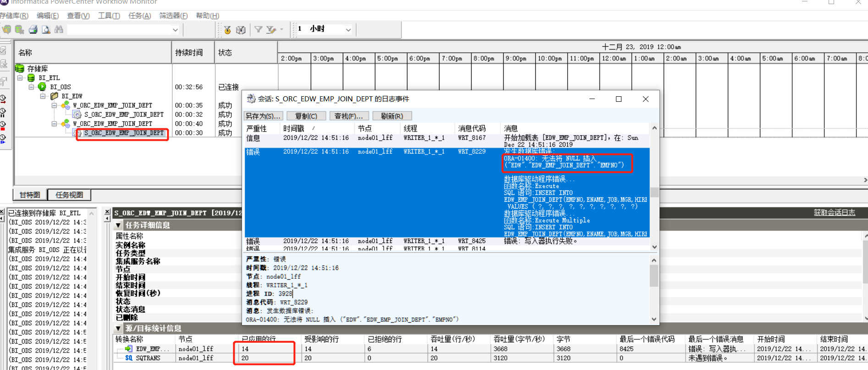
Task: Click the book icon next to the medal
Action: coord(241,30)
